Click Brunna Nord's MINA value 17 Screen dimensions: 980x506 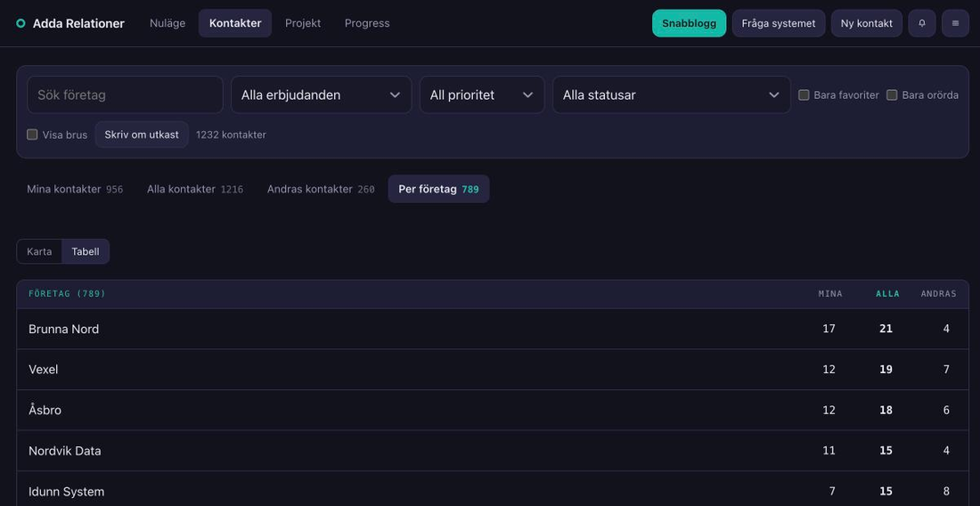(x=829, y=329)
